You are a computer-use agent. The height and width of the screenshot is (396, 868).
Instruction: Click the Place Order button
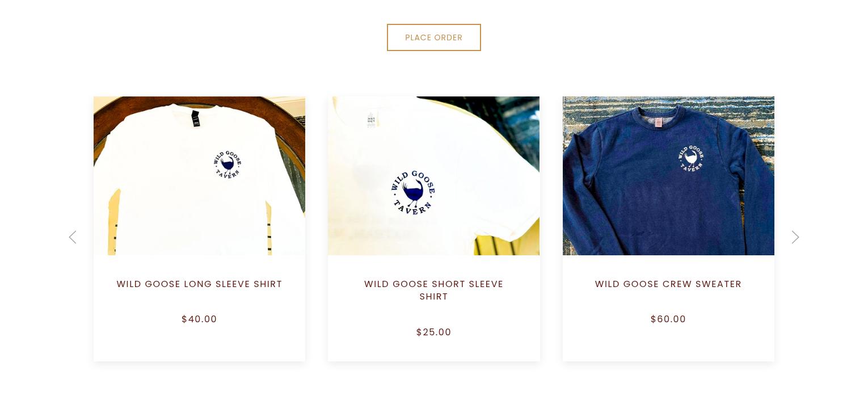434,37
